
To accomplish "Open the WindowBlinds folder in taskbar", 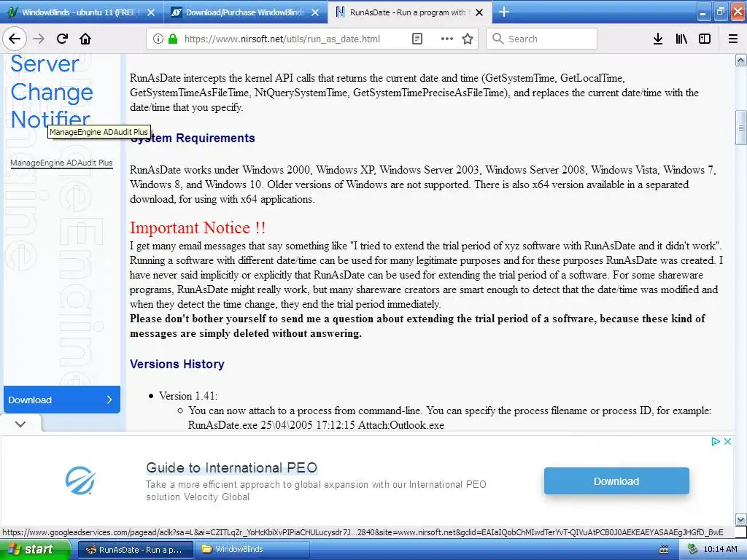I will (x=252, y=550).
